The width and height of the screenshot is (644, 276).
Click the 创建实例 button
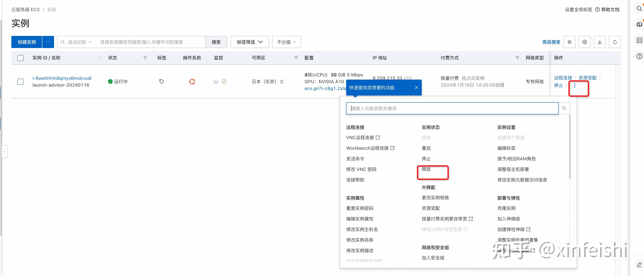26,42
